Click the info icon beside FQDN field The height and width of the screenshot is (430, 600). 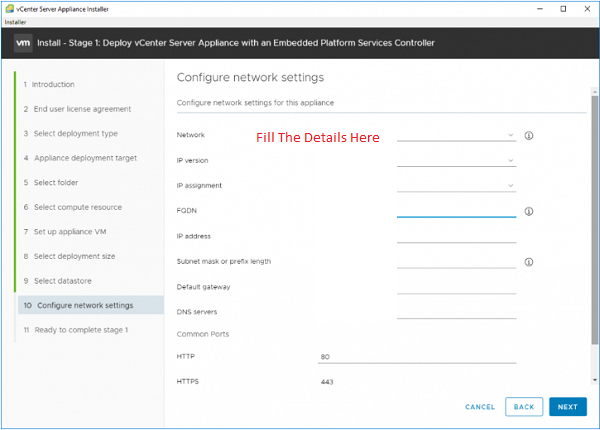click(x=528, y=211)
